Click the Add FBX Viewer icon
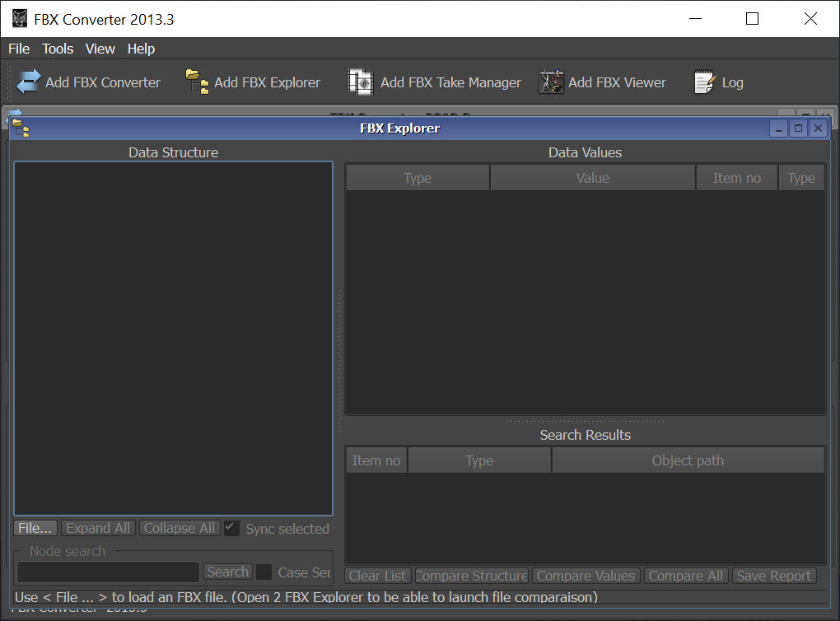Image resolution: width=840 pixels, height=621 pixels. point(551,82)
